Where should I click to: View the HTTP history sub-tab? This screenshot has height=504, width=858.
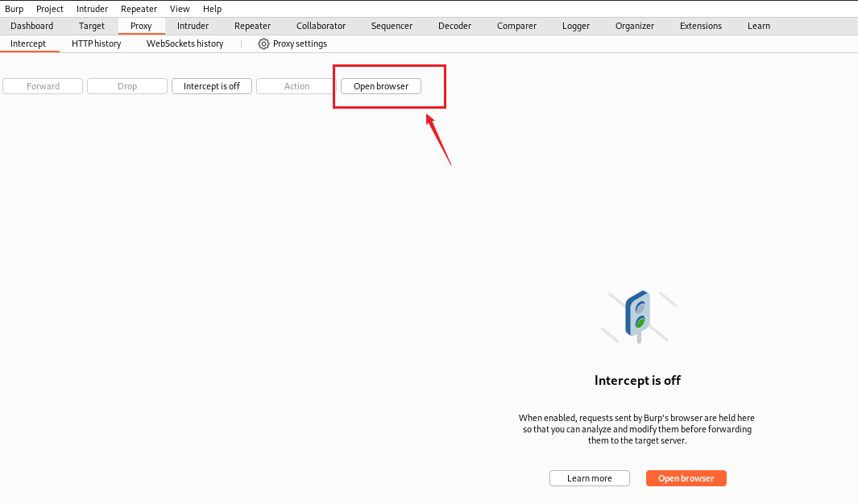(97, 43)
